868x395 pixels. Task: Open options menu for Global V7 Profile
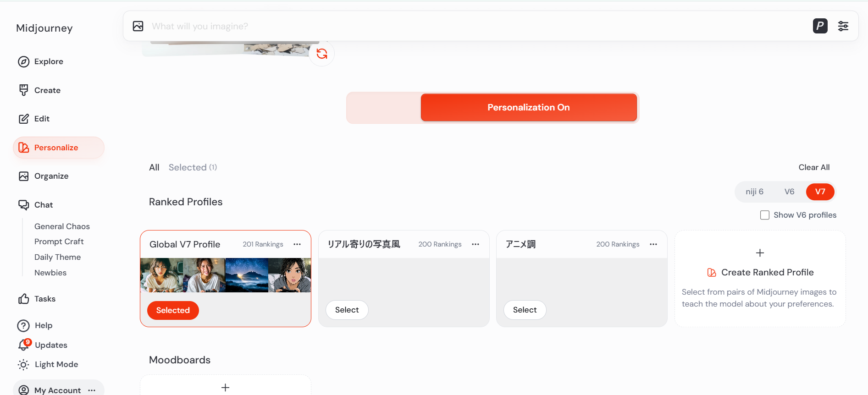tap(297, 244)
